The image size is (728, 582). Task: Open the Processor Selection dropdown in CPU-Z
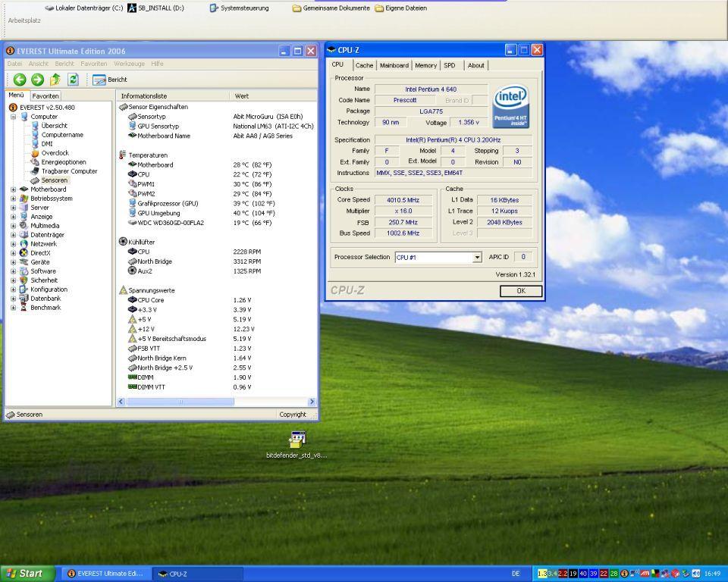click(x=477, y=257)
